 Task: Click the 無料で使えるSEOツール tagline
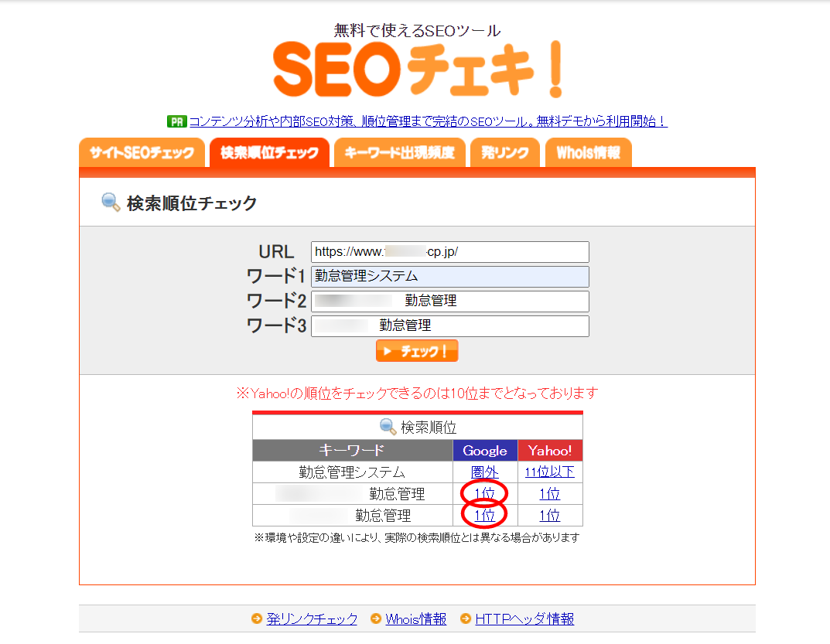417,30
